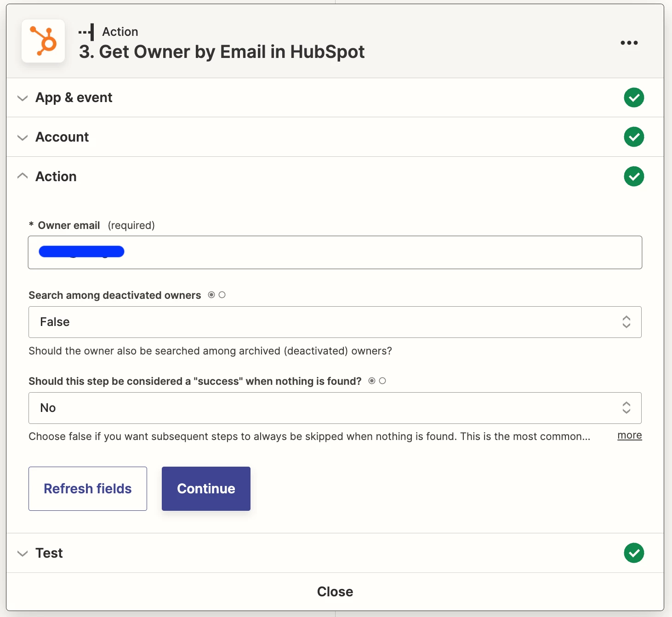672x617 pixels.
Task: Click the more link to expand description
Action: click(x=630, y=435)
